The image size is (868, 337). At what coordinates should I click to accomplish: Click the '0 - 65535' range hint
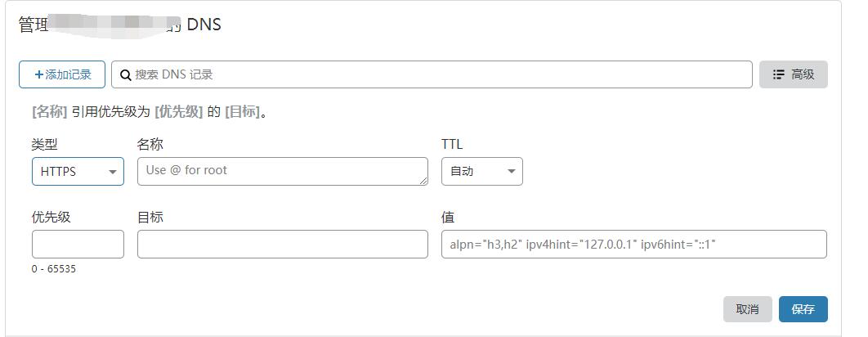[x=54, y=268]
